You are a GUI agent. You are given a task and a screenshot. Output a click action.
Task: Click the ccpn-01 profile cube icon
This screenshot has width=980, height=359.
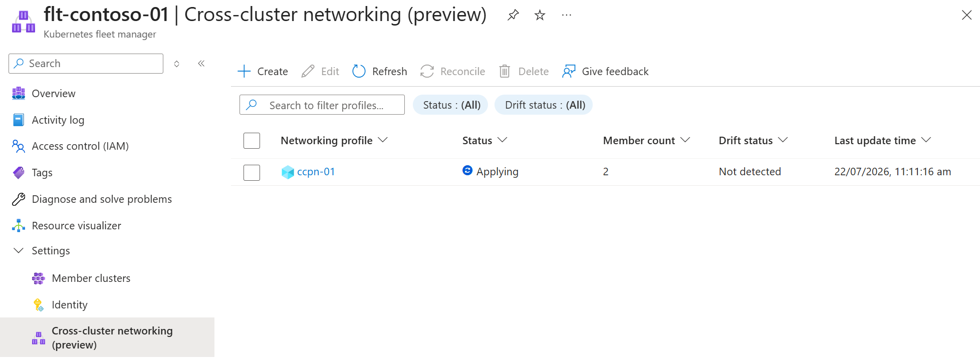(x=288, y=172)
